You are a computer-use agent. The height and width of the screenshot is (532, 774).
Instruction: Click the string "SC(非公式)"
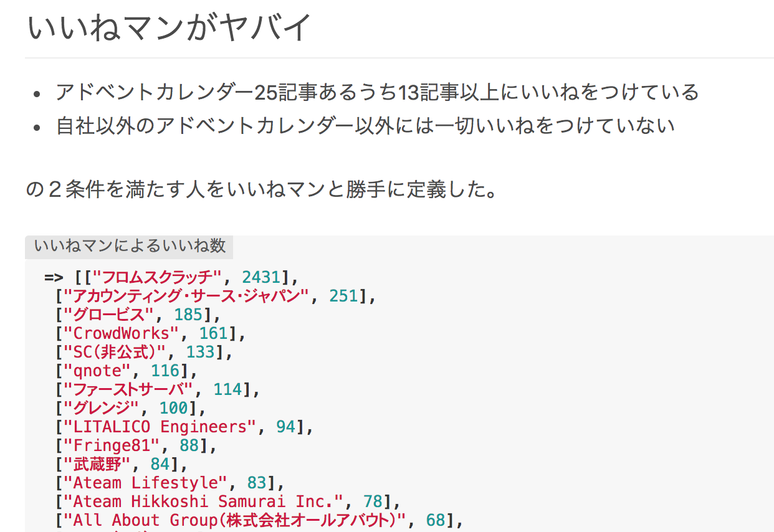[116, 352]
